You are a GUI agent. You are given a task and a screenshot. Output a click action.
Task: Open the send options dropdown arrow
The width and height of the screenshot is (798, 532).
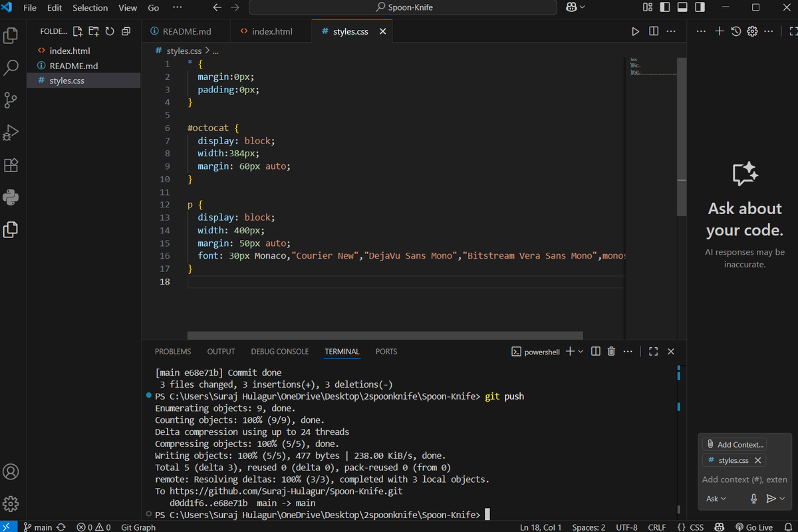click(x=782, y=498)
